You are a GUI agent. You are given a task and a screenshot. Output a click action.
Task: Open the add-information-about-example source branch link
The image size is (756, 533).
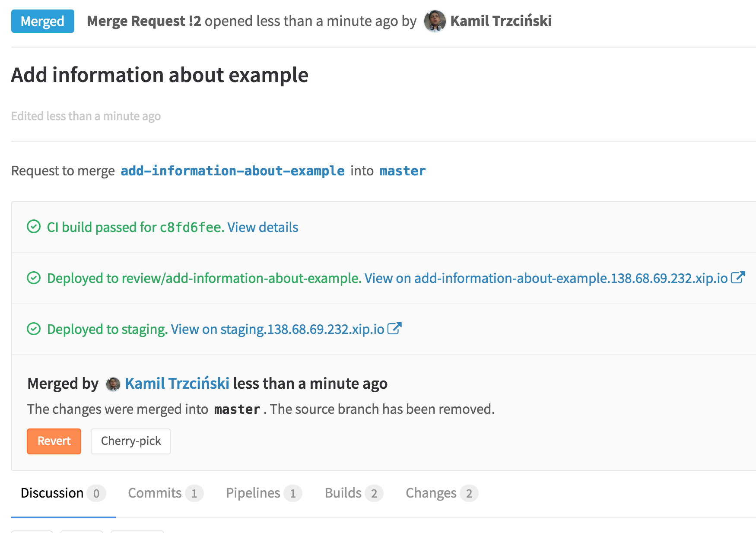(x=232, y=171)
